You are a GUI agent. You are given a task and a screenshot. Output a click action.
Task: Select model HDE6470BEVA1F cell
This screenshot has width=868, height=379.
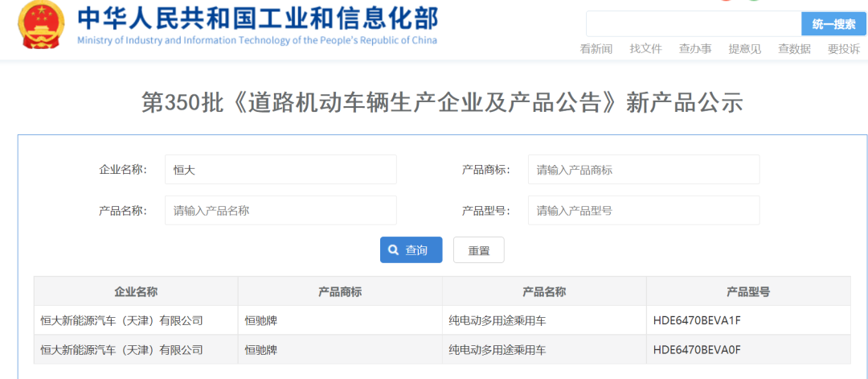click(x=748, y=320)
